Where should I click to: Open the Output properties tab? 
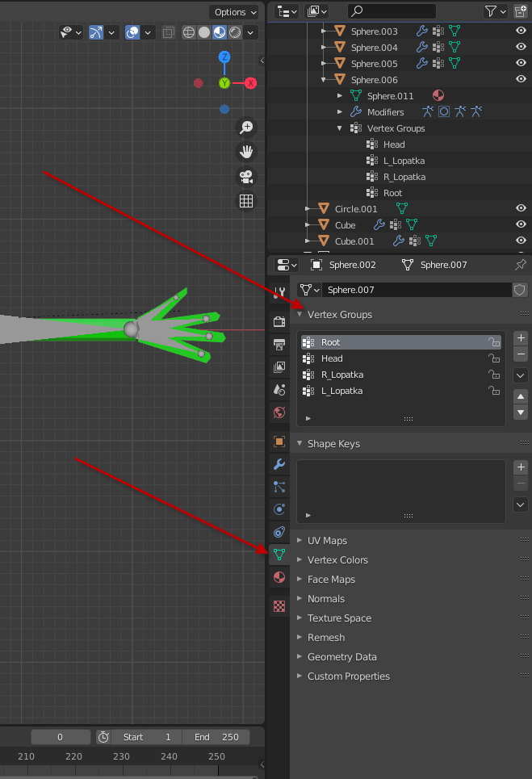tap(279, 344)
